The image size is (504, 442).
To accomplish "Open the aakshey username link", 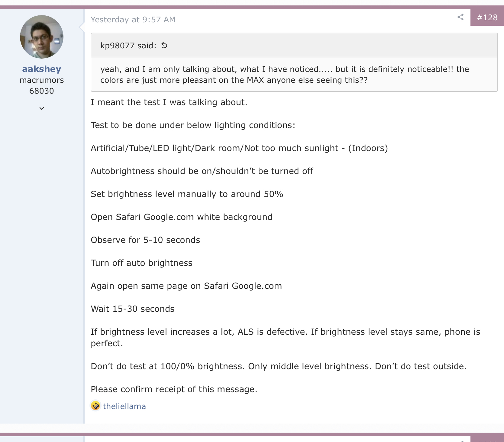I will coord(42,69).
